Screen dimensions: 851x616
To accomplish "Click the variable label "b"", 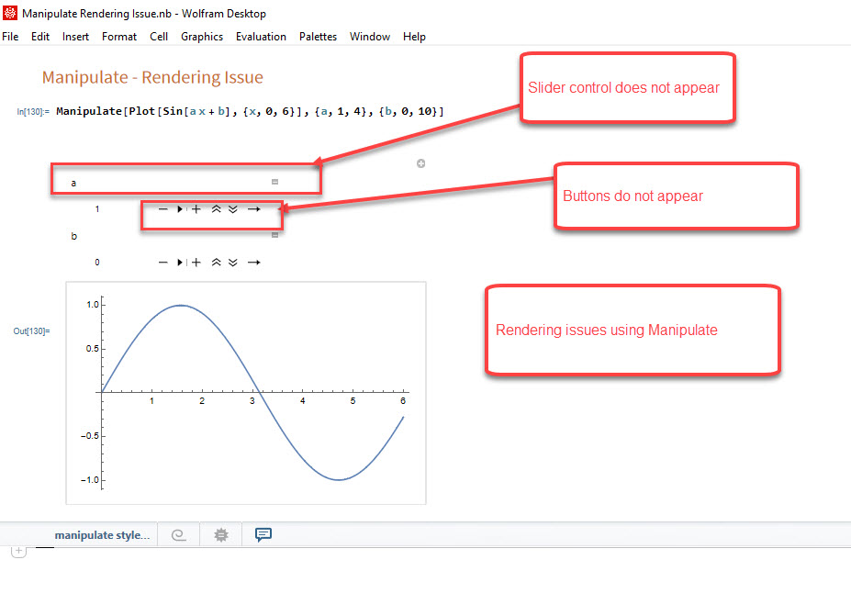I will tap(73, 236).
